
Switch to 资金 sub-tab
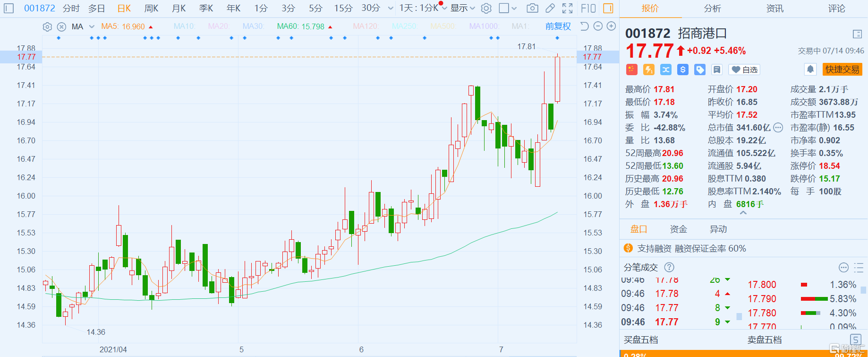click(x=679, y=229)
